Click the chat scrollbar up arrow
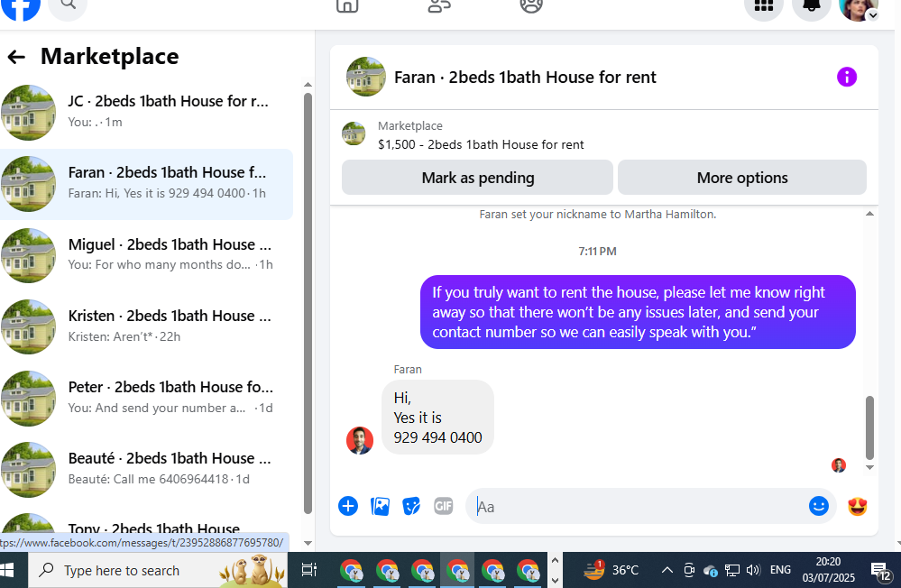 [869, 214]
